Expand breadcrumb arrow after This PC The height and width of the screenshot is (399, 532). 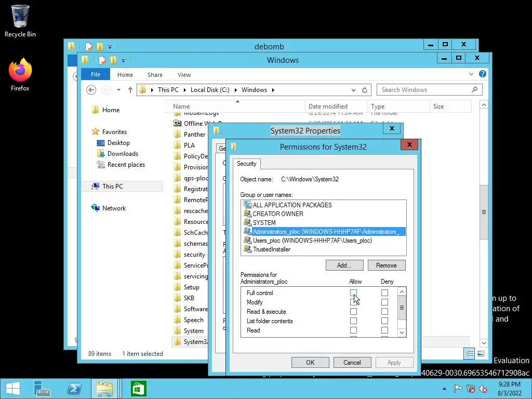tap(184, 90)
